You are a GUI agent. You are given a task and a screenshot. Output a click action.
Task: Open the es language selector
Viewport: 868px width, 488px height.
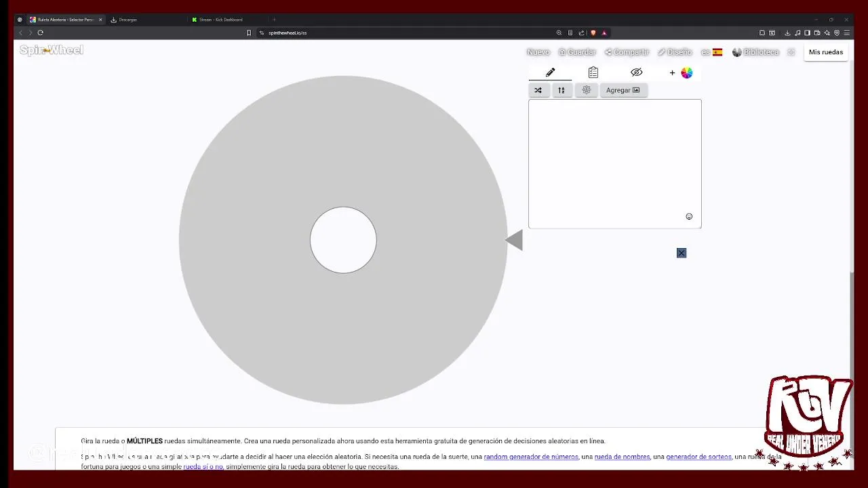coord(711,52)
